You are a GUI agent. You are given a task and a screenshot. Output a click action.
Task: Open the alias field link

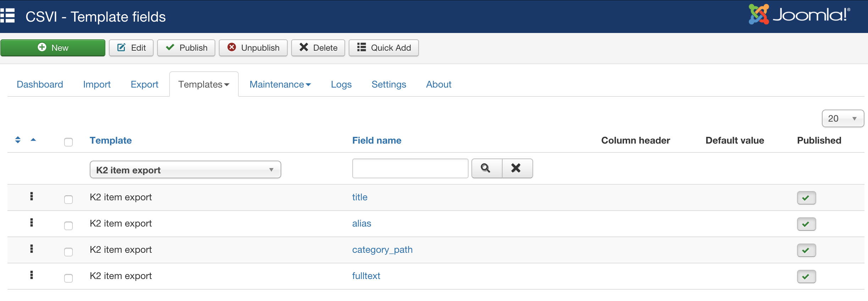click(x=361, y=223)
